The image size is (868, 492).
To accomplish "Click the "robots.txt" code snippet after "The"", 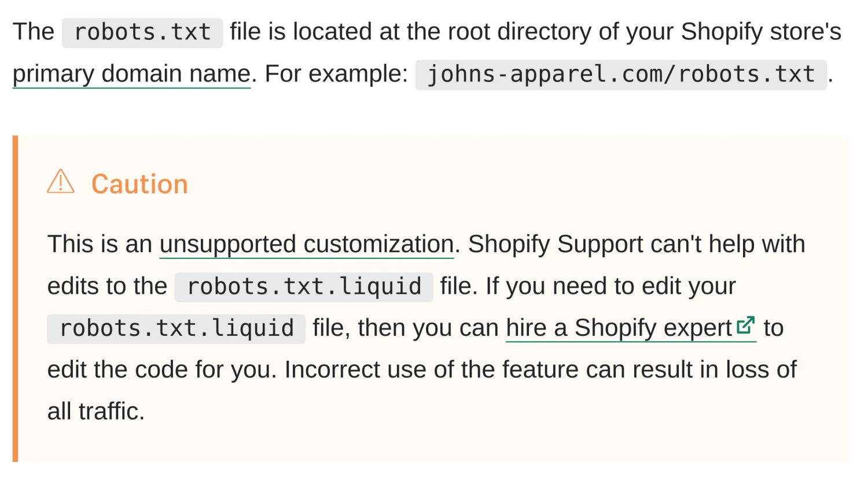I will (142, 32).
